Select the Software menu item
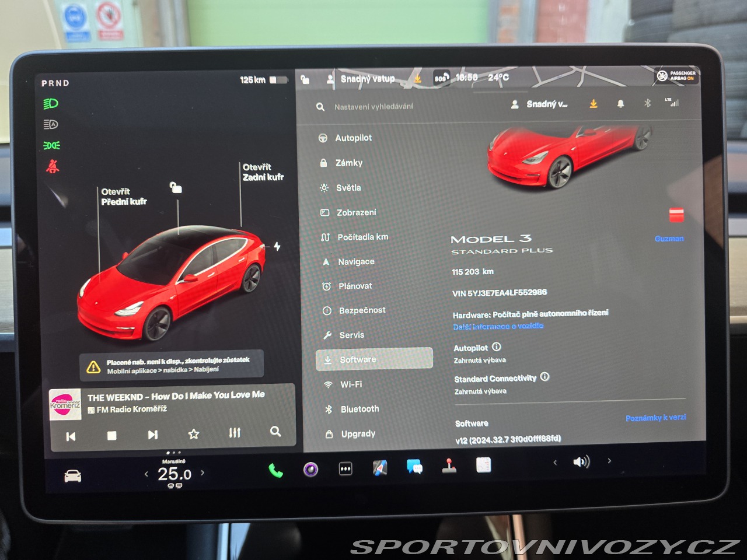 point(374,359)
